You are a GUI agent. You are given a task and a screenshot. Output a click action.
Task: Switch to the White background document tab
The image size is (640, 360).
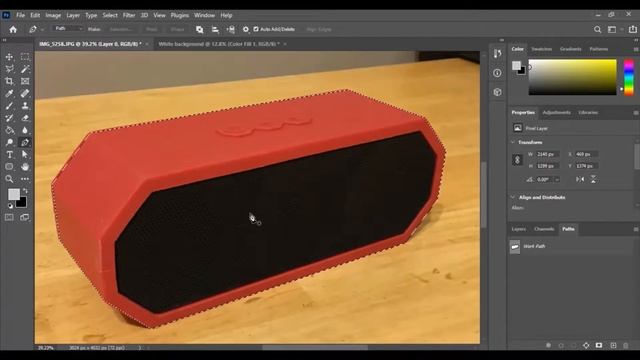(x=219, y=44)
